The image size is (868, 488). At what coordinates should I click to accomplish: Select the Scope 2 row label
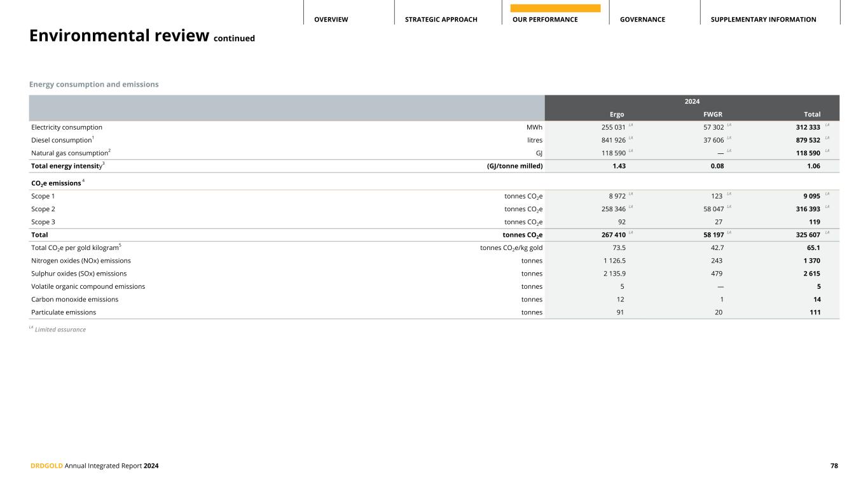tap(43, 209)
